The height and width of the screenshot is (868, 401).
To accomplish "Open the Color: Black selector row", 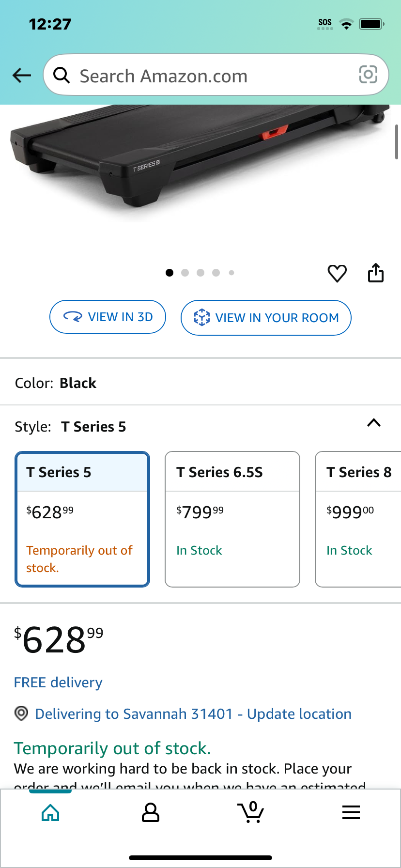I will pyautogui.click(x=200, y=383).
